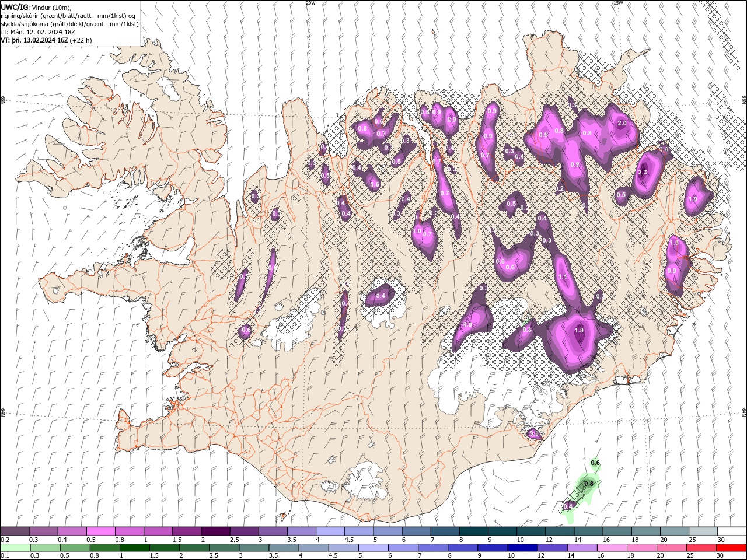
Task: Click the "20W" longitude label
Action: (310, 3)
